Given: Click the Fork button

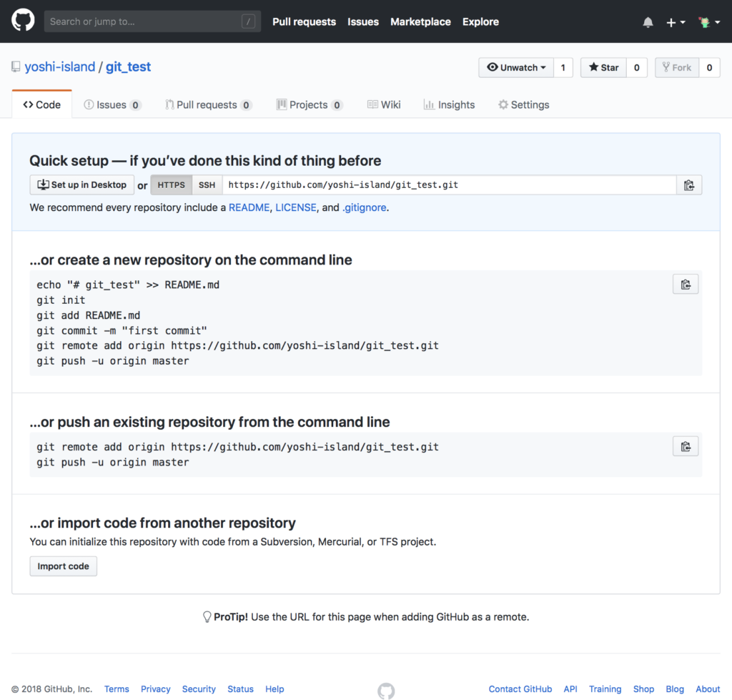Looking at the screenshot, I should 676,68.
